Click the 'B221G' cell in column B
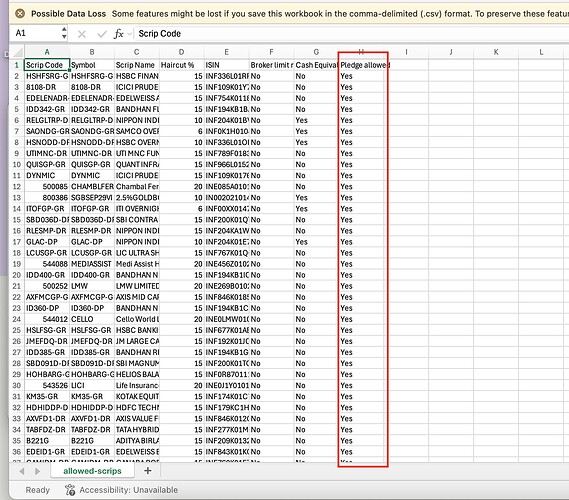Image resolution: width=569 pixels, height=500 pixels. [92, 441]
